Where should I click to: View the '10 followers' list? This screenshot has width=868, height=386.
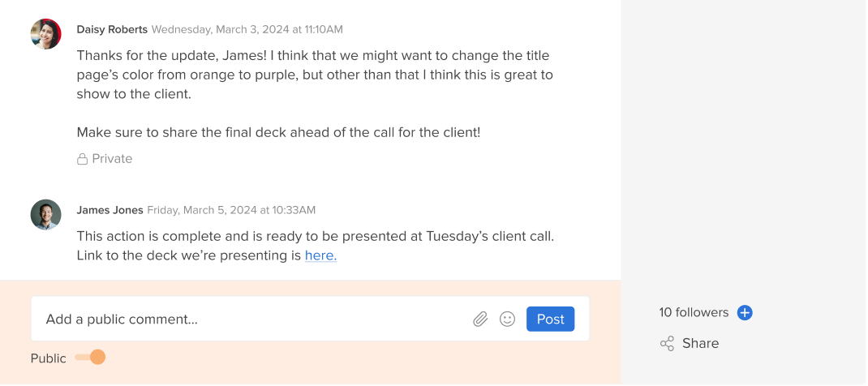(694, 312)
